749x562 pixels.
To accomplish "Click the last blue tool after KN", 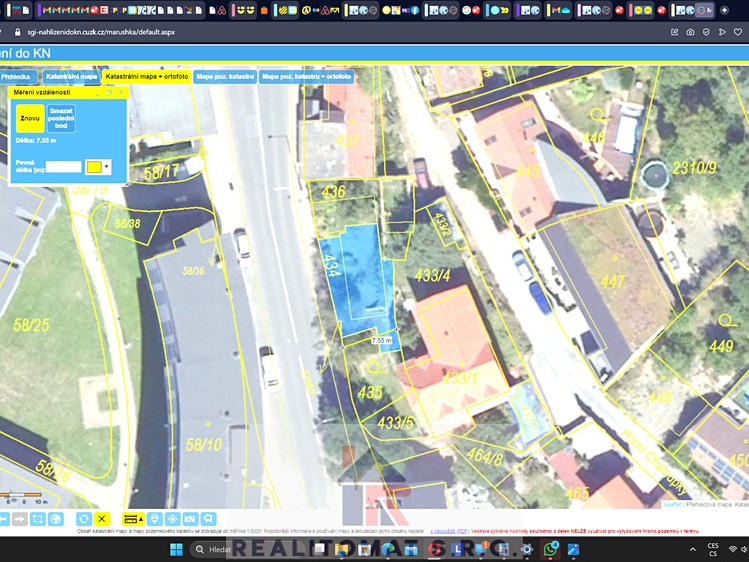I will tap(208, 519).
